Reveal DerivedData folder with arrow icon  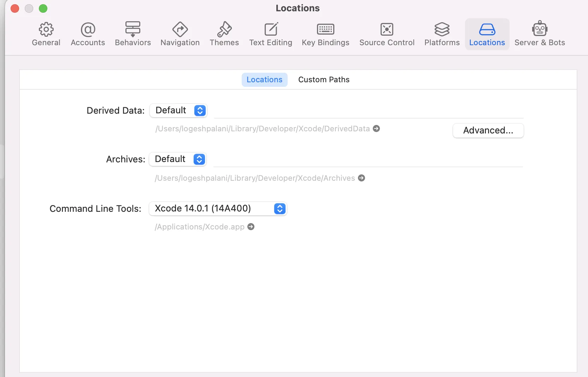tap(377, 129)
